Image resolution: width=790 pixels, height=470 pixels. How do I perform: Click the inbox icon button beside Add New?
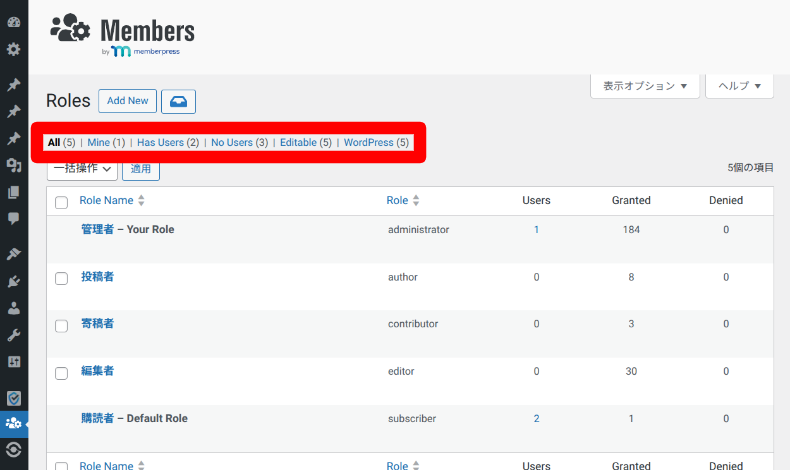(178, 101)
